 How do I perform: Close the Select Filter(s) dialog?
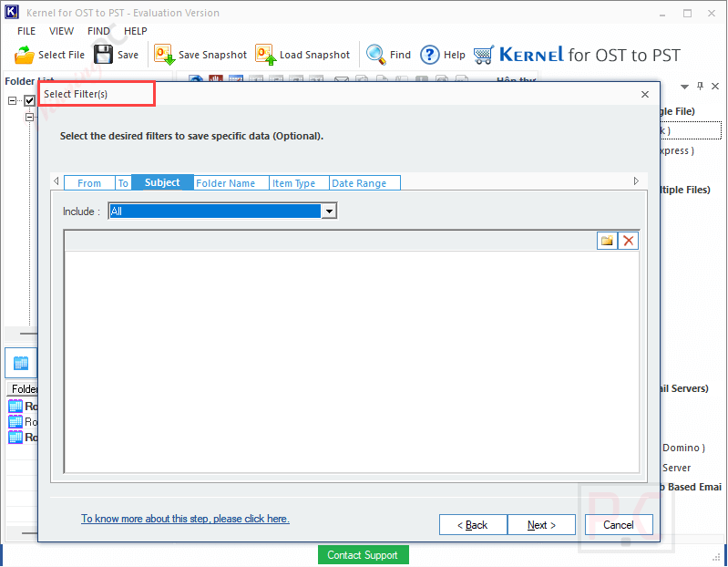(645, 94)
